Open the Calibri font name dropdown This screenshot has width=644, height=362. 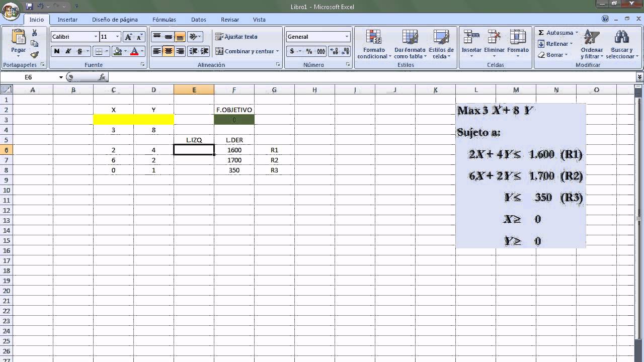tap(96, 37)
